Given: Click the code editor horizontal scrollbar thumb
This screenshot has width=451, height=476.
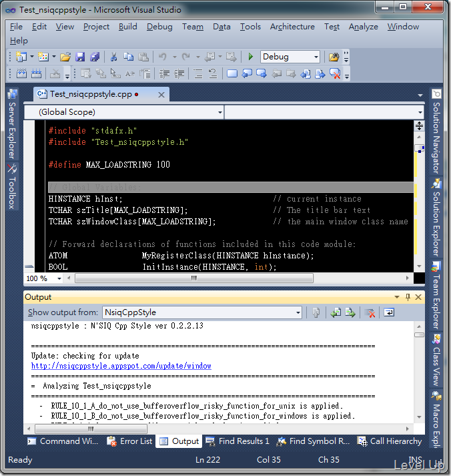Looking at the screenshot, I should [194, 278].
